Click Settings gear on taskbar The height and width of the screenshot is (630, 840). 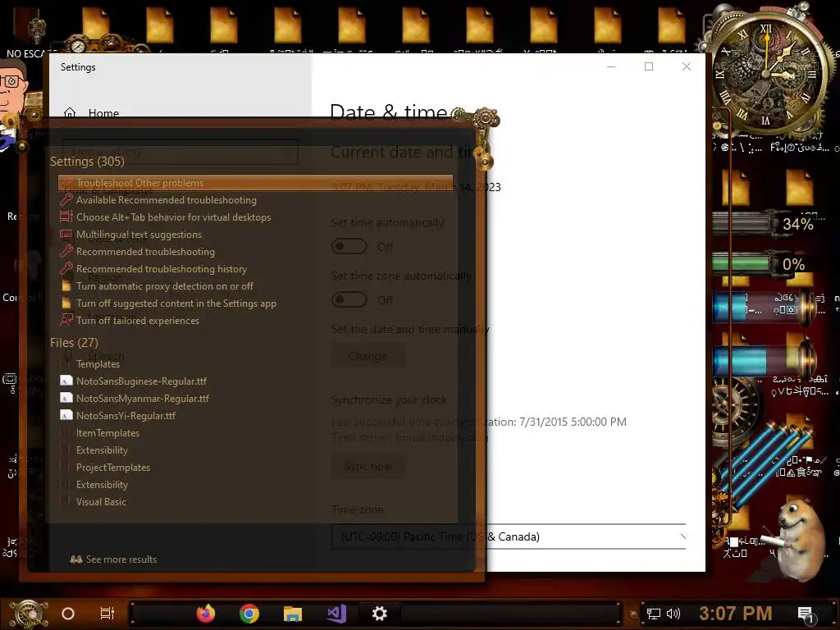coord(379,614)
